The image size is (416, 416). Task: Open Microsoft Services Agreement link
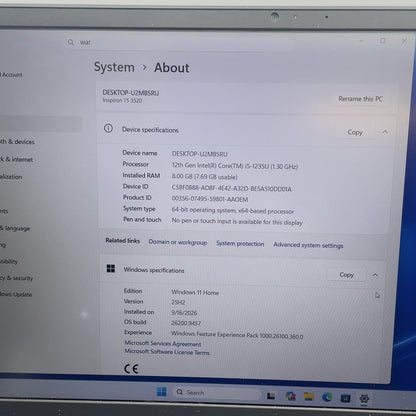(x=163, y=343)
